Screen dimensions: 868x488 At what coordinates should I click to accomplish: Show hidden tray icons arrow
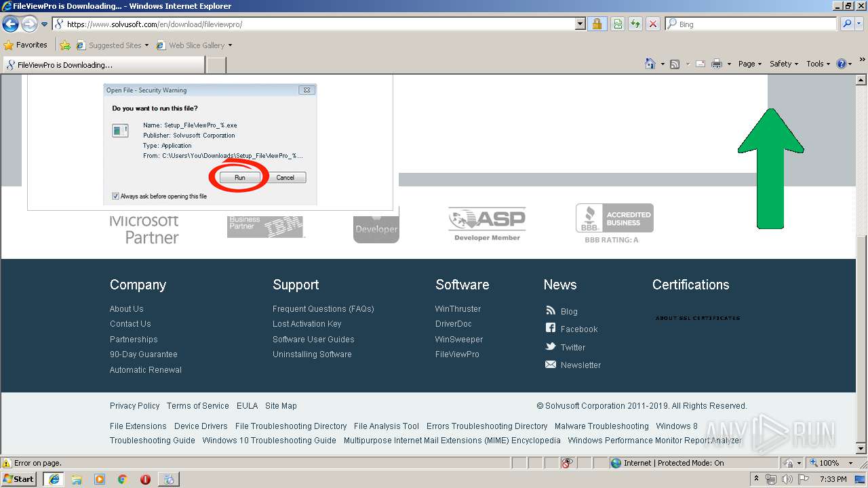pos(757,479)
